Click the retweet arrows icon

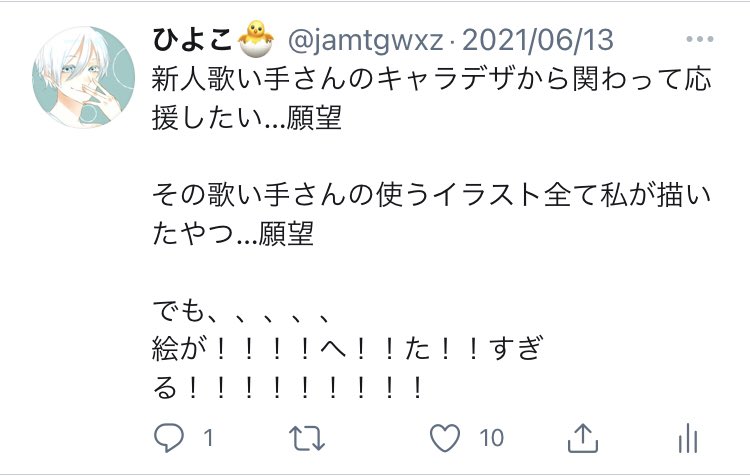click(x=307, y=438)
